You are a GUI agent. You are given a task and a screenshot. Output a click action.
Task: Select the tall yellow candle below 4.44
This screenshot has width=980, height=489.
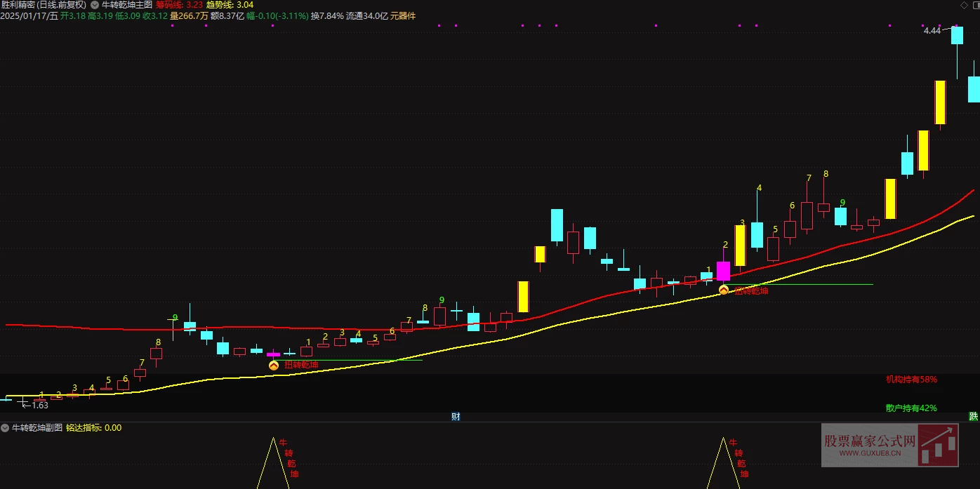[940, 102]
